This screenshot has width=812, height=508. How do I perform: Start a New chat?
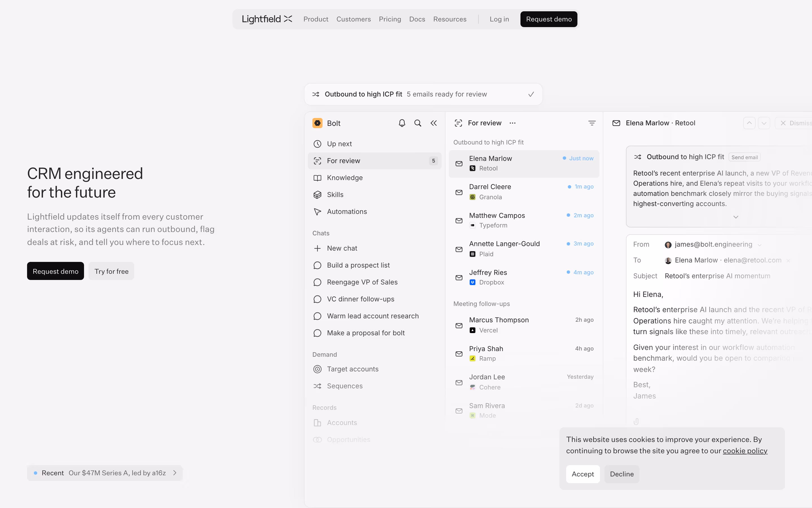[374, 248]
